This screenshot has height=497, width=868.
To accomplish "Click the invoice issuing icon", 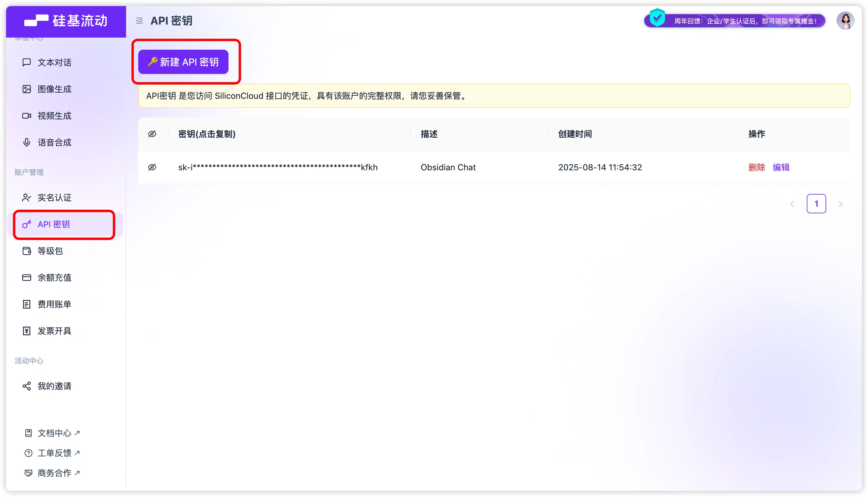I will click(x=27, y=331).
